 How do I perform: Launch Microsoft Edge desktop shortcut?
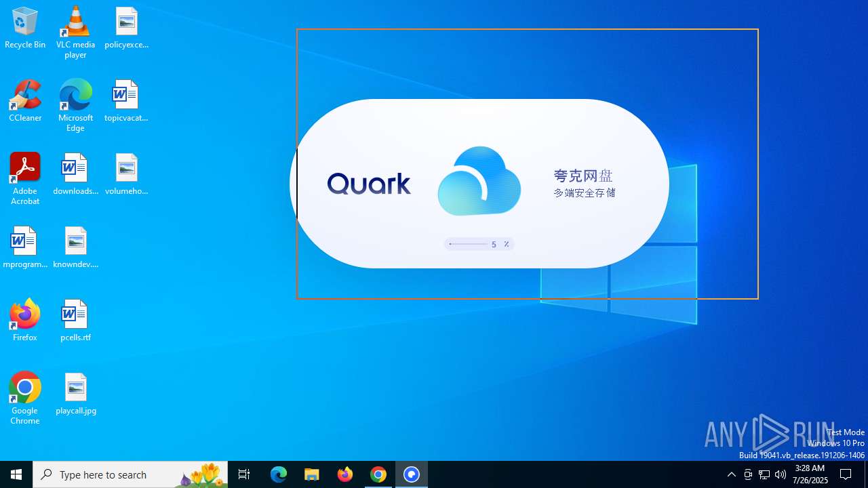click(75, 106)
